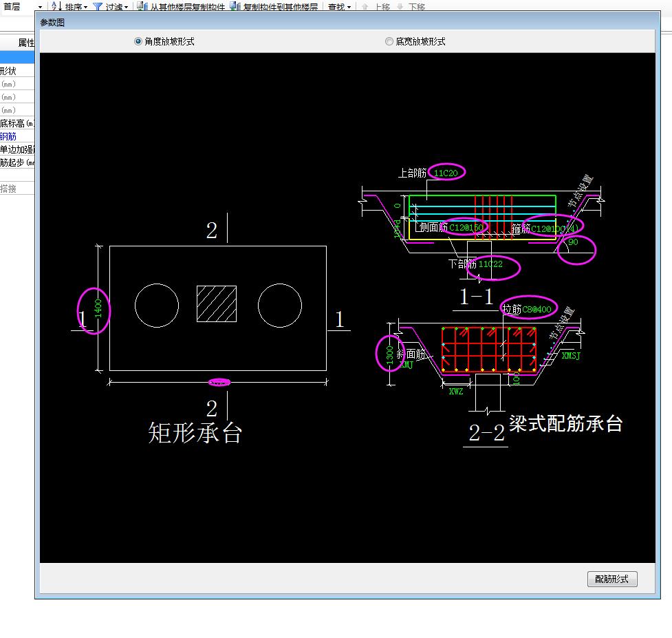Edit the 1300 height dimension value
Screen dimensions: 672x638
tap(389, 355)
